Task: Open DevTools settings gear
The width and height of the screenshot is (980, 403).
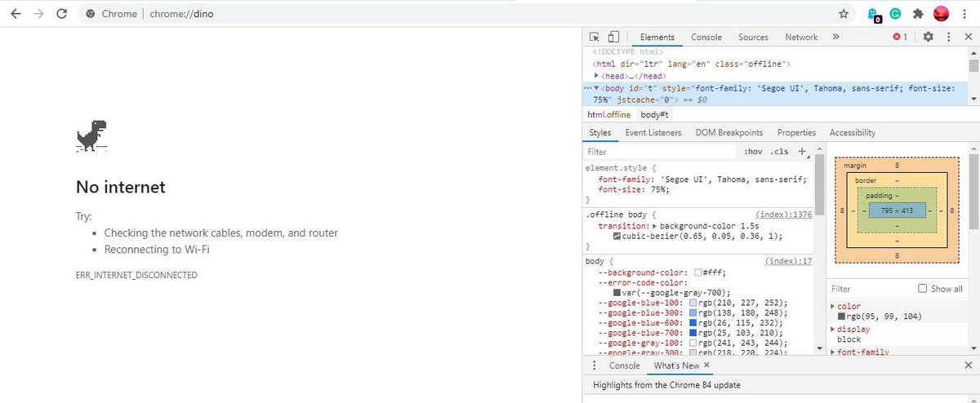Action: 928,37
